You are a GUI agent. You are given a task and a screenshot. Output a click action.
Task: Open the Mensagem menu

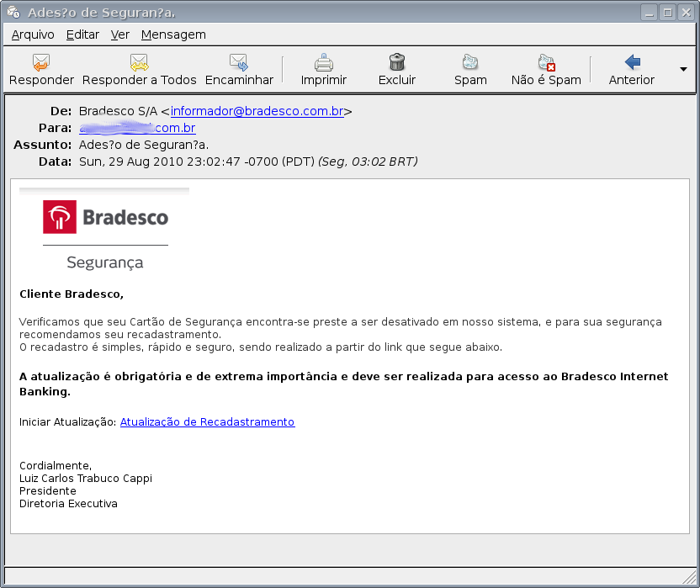click(173, 34)
